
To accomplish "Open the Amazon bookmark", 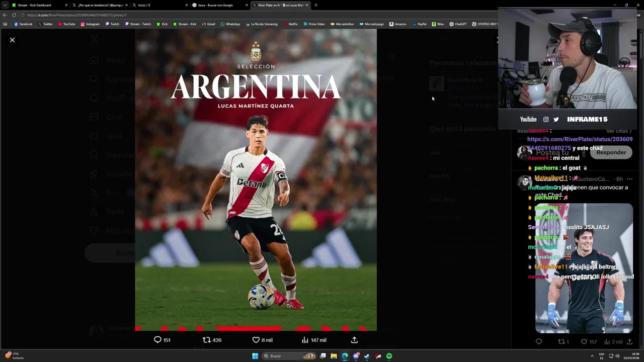I will pyautogui.click(x=398, y=24).
